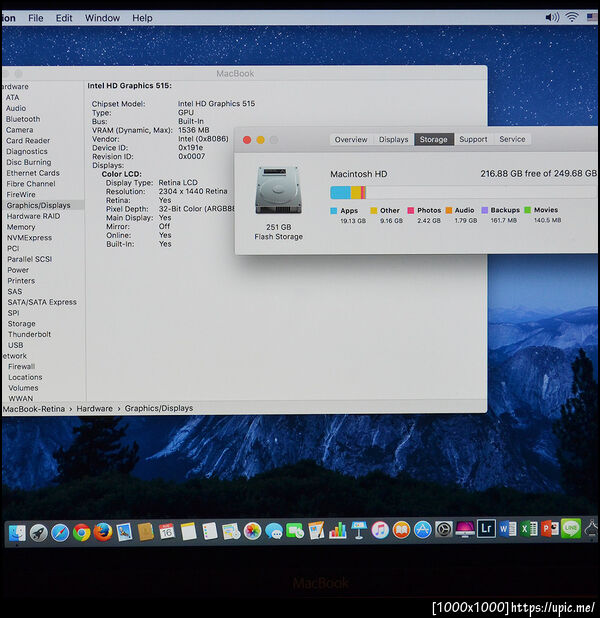Image resolution: width=600 pixels, height=618 pixels.
Task: Open Reminders list icon in dock
Action: [x=210, y=532]
